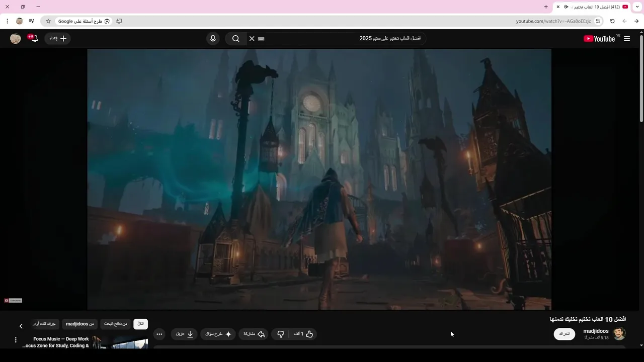Click the video player to pause playback
The image size is (644, 362).
319,179
